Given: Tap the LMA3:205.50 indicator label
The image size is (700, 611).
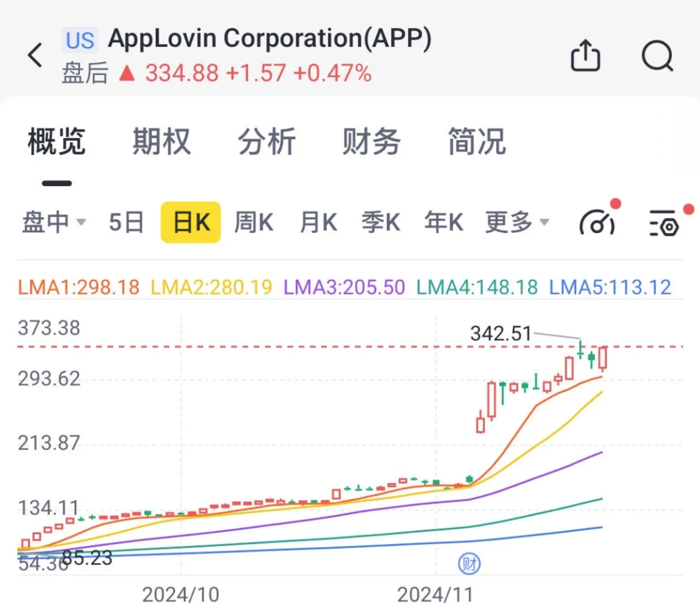Looking at the screenshot, I should point(344,287).
